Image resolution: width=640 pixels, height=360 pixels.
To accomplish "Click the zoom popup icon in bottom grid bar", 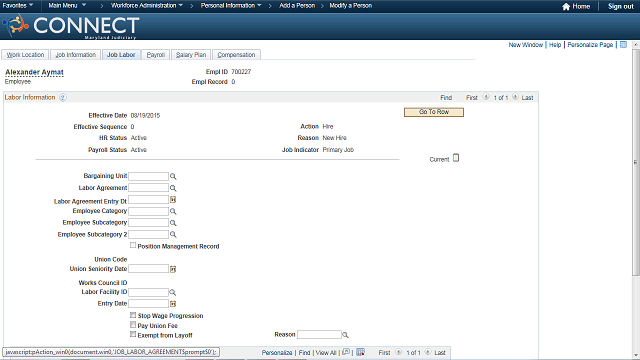I will (x=346, y=352).
